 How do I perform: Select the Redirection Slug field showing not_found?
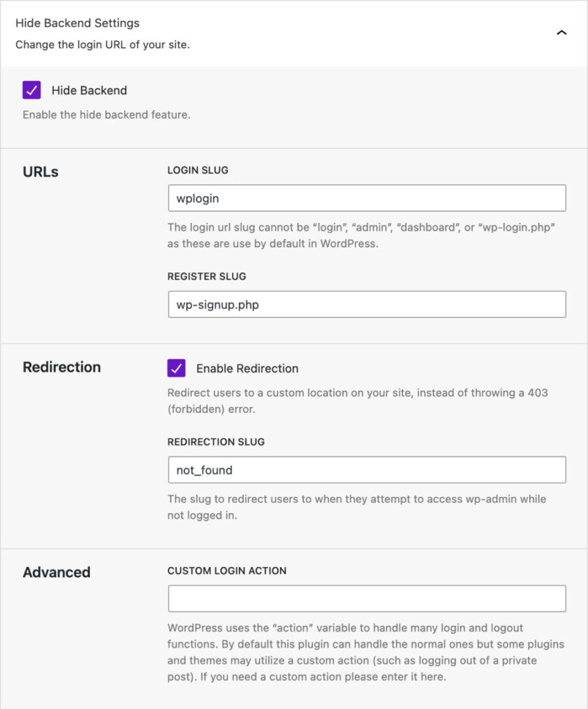(x=366, y=470)
